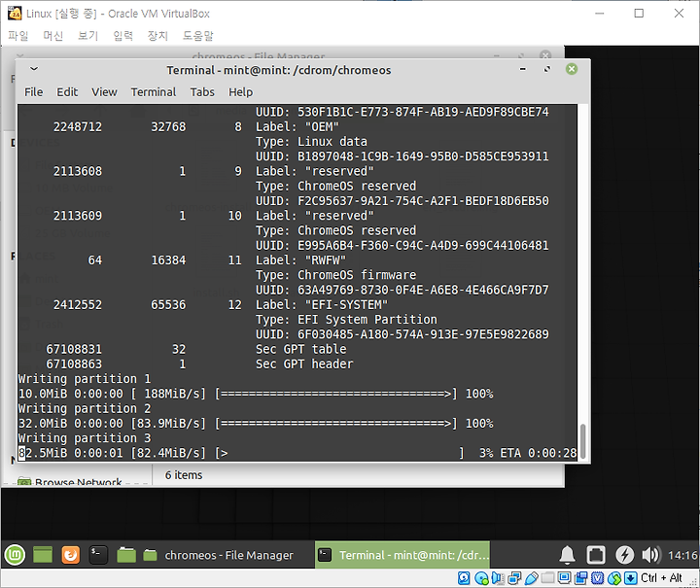700x588 pixels.
Task: Click VirtualBox hard disk status icon
Action: coord(464,578)
